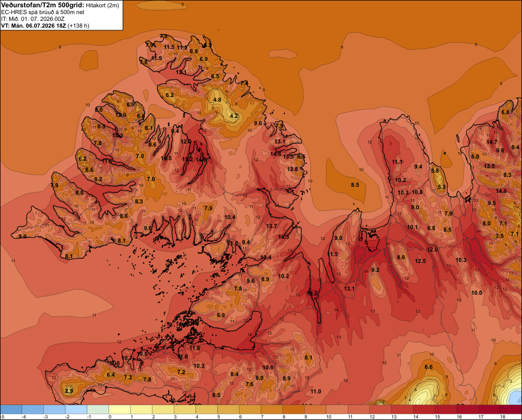Click the 11.0 temperature value on the map

coord(316,391)
